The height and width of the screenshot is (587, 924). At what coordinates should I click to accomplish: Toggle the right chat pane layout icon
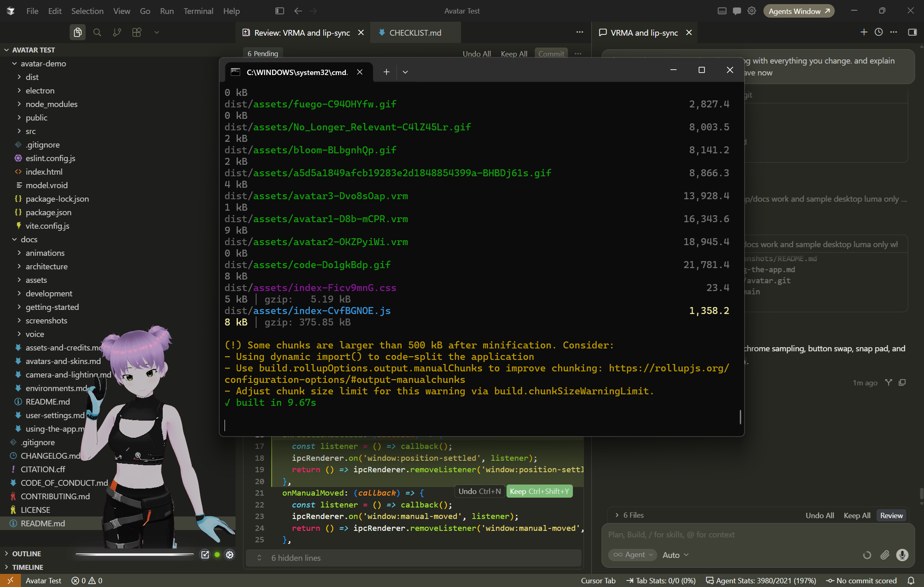pos(913,32)
